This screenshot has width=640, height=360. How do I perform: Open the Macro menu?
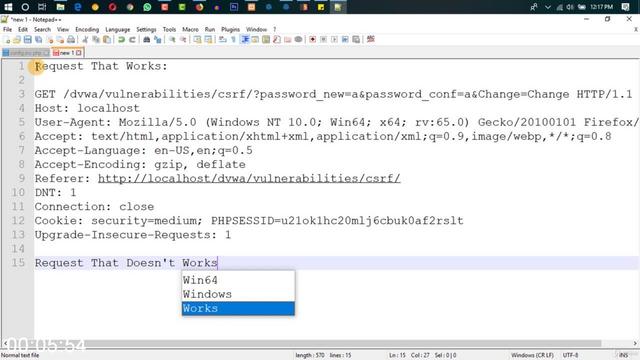pos(190,29)
